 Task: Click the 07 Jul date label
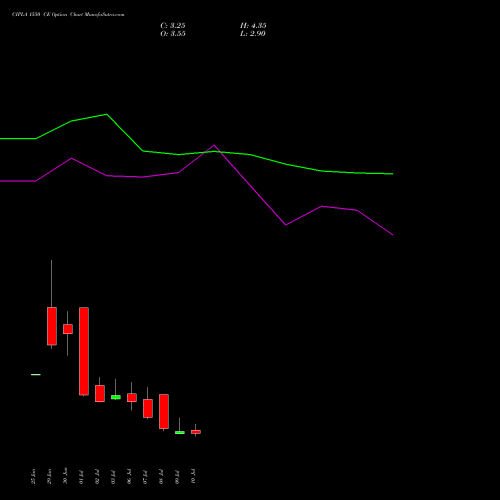pyautogui.click(x=145, y=476)
